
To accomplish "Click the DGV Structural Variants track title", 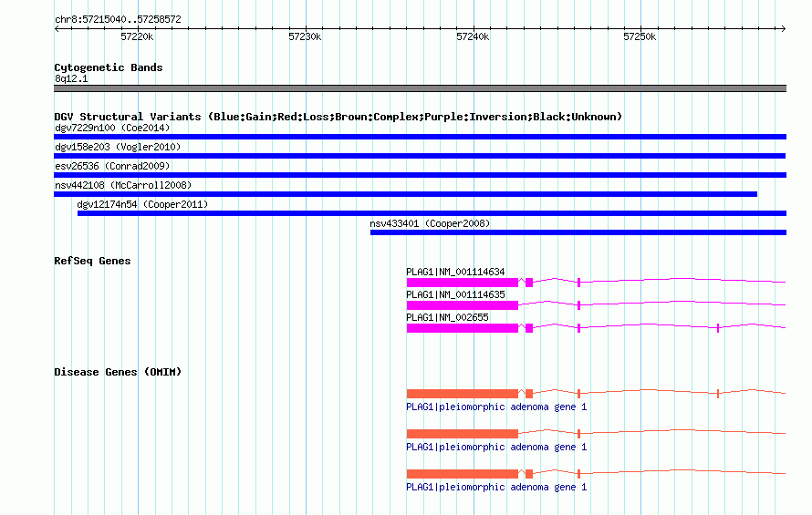I will [x=338, y=117].
